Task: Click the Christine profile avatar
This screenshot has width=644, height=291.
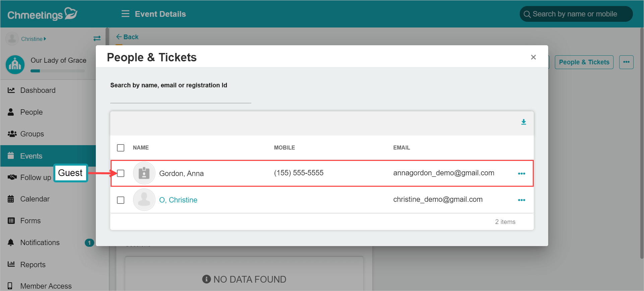Action: [x=12, y=39]
